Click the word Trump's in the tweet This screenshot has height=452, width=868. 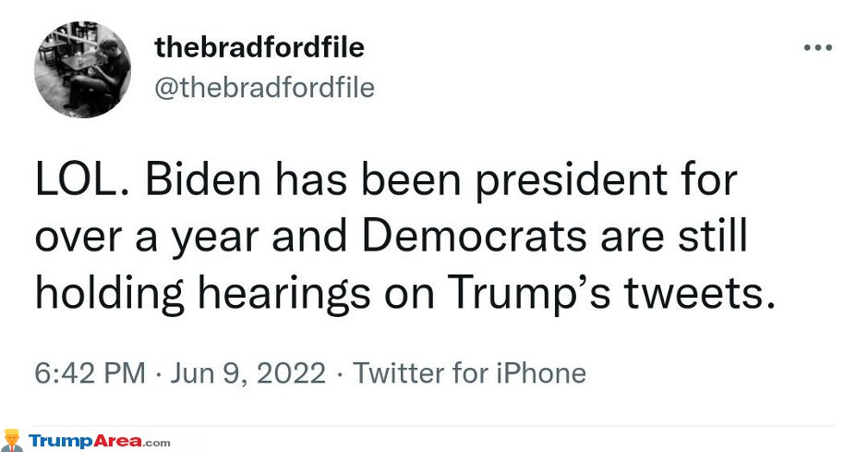(x=529, y=294)
